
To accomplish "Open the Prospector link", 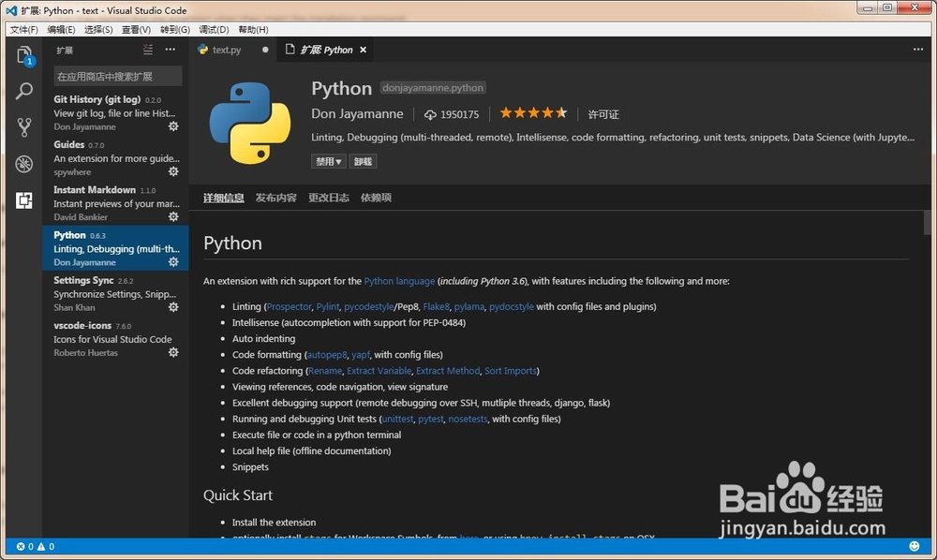I will (290, 306).
